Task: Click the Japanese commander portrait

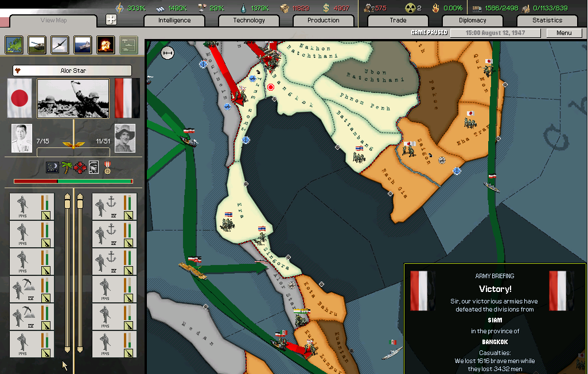Action: click(x=22, y=138)
